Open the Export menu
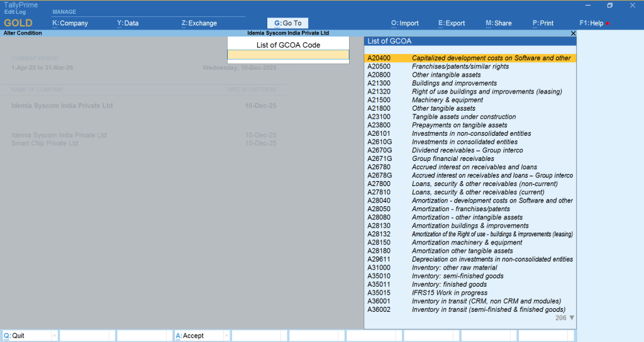This screenshot has width=644, height=342. point(452,23)
